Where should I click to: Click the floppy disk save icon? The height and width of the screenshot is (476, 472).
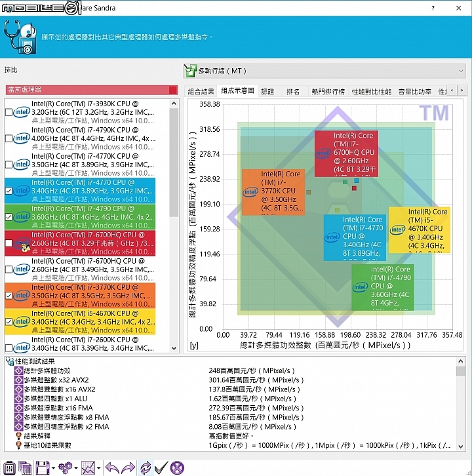(x=42, y=467)
